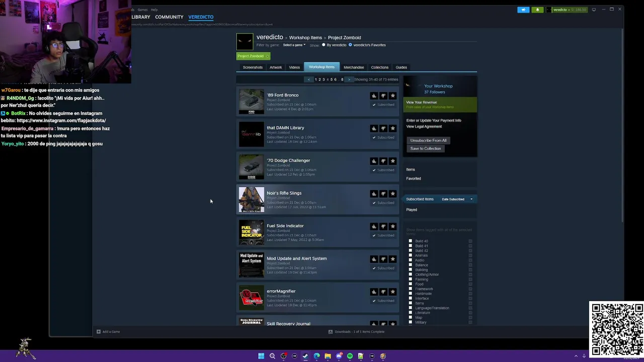The width and height of the screenshot is (644, 362).
Task: Switch to the Screenshots tab
Action: click(253, 67)
